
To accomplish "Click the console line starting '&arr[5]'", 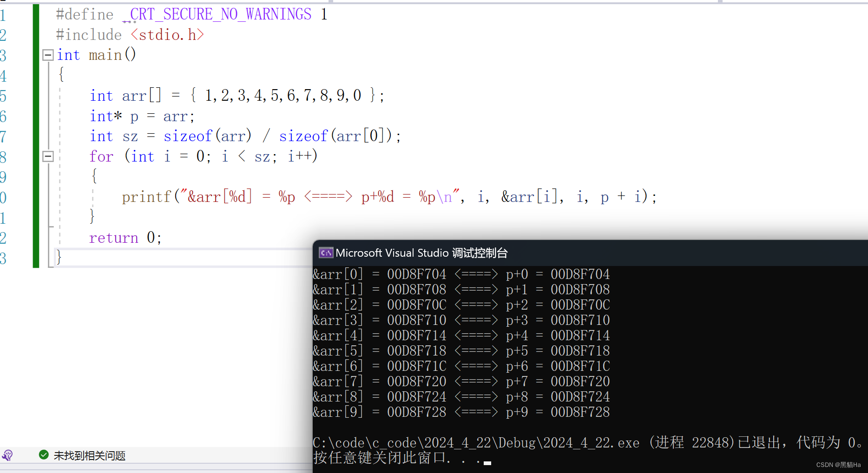I will (x=461, y=351).
